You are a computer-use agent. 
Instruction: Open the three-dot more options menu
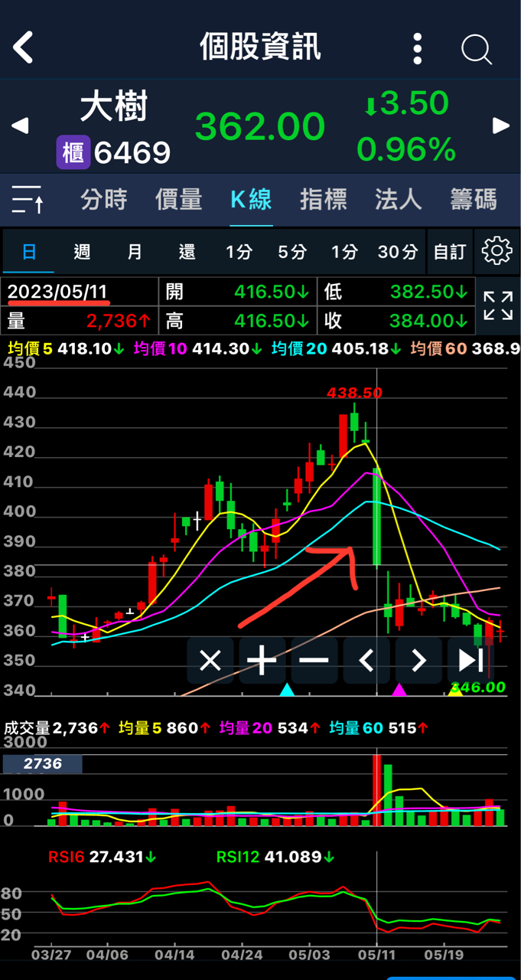(x=417, y=48)
